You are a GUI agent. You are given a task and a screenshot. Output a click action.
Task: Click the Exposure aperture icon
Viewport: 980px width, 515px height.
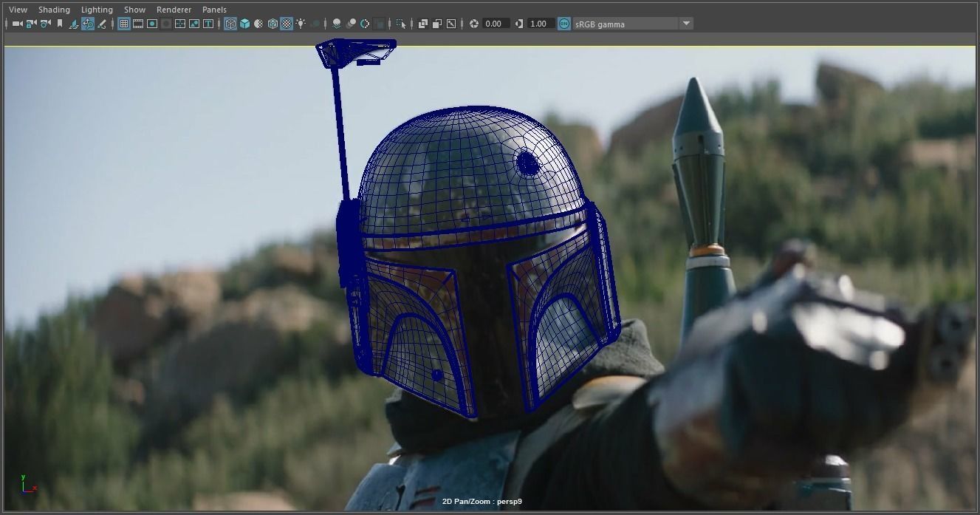coord(474,24)
